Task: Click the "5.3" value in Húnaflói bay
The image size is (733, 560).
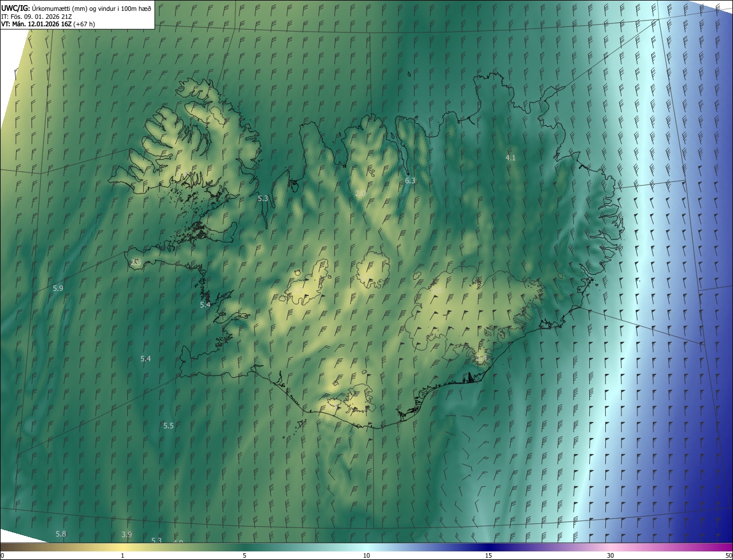Action: click(263, 199)
